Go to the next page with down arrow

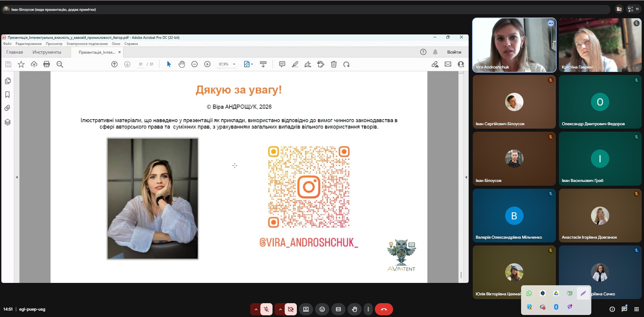tap(127, 64)
